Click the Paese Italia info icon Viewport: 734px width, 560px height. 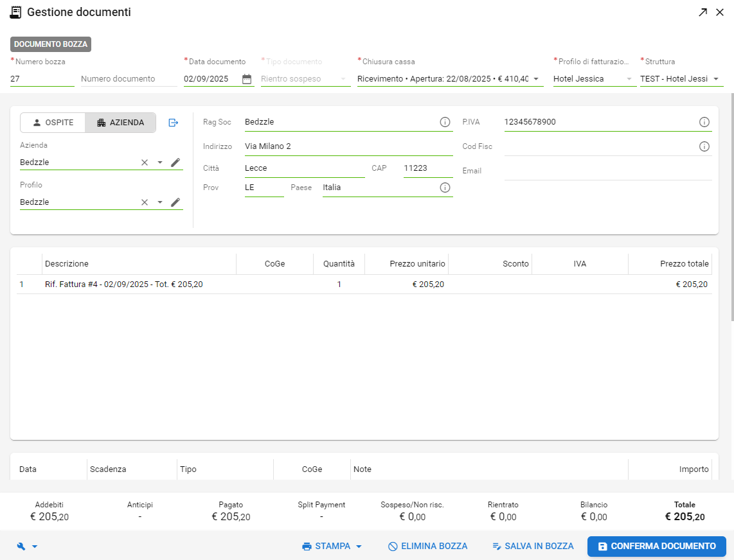coord(445,188)
